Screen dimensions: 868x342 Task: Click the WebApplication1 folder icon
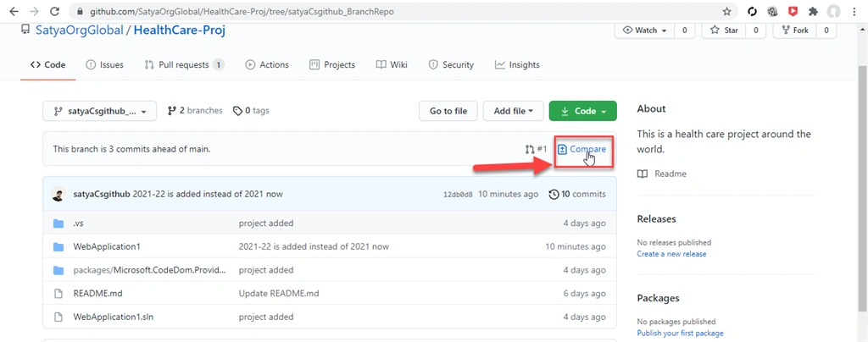(58, 247)
